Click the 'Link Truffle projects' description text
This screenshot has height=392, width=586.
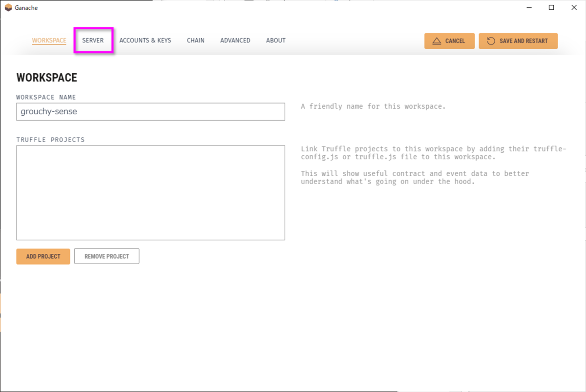coord(434,153)
